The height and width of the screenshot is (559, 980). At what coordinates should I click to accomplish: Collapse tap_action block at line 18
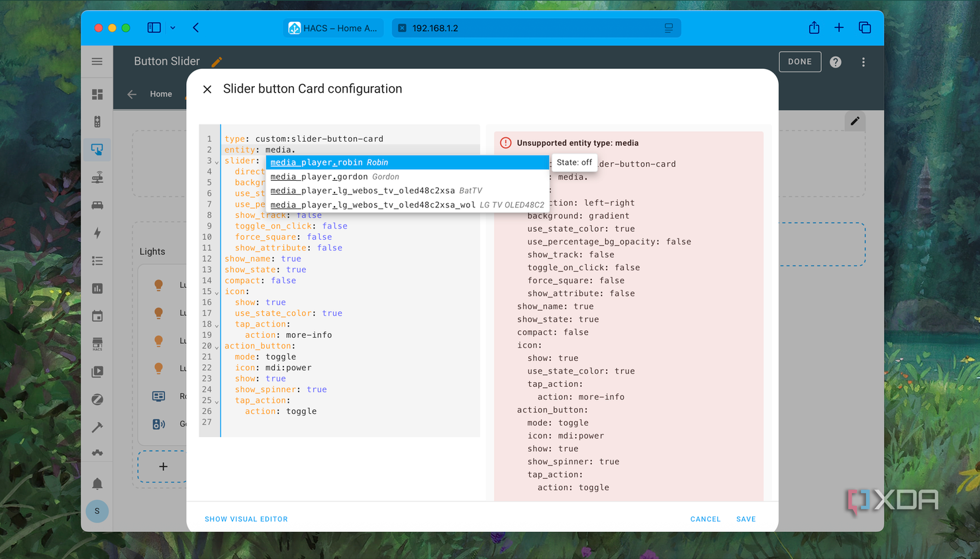point(217,326)
